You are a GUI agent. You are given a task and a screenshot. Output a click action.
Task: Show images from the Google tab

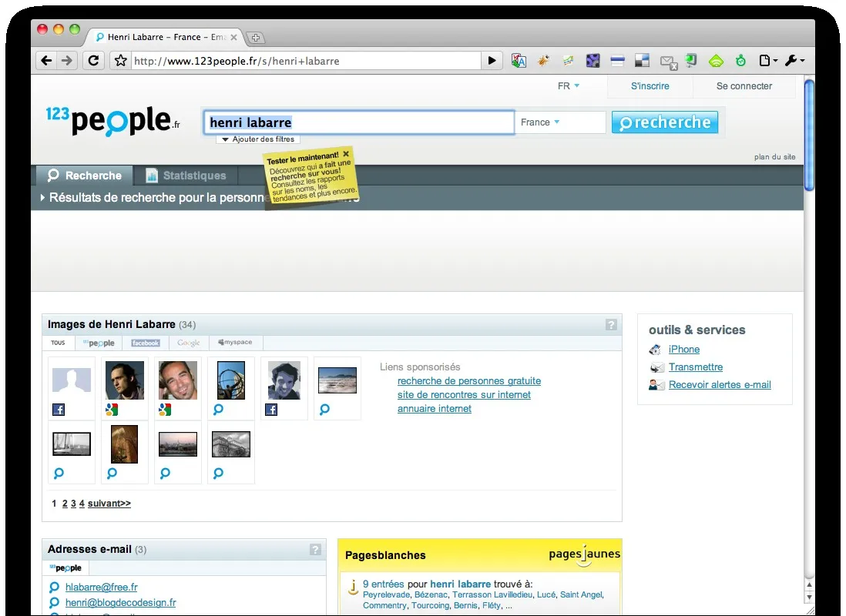click(189, 343)
